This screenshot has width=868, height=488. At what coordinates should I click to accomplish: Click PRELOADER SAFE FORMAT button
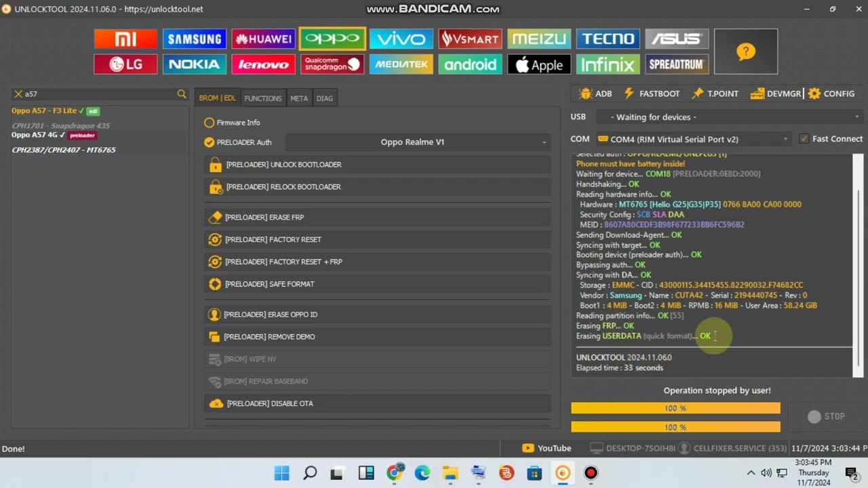tap(378, 285)
